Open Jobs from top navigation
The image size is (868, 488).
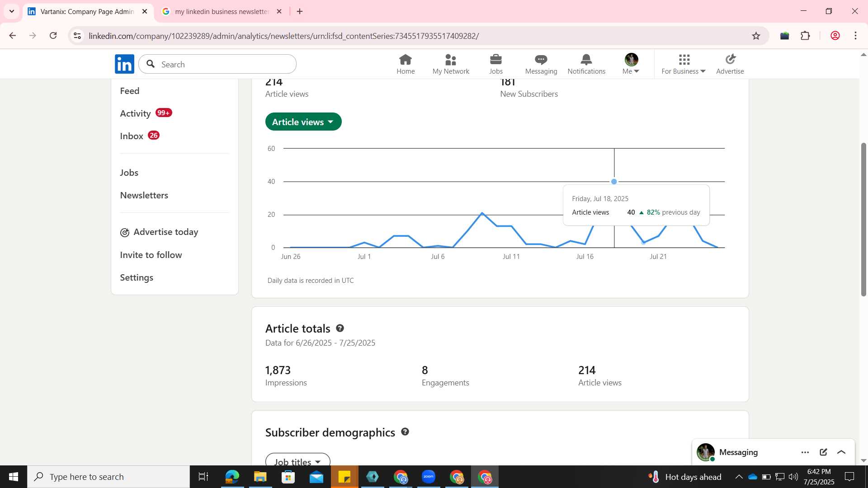coord(496,64)
